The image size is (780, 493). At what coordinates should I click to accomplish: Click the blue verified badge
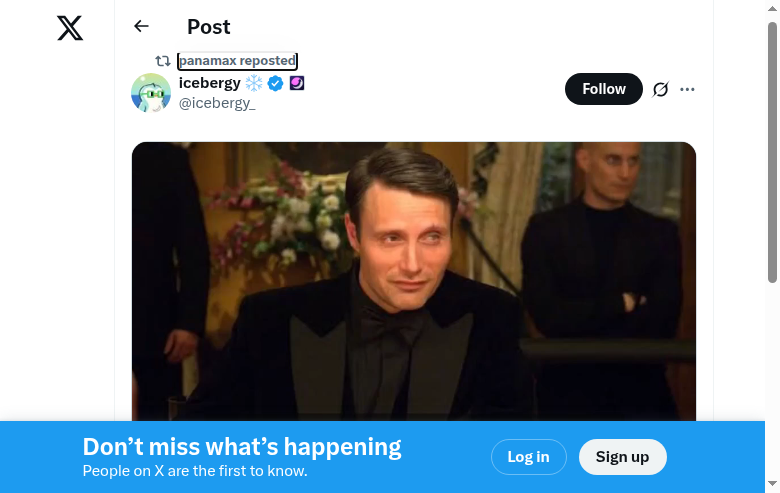click(x=275, y=83)
